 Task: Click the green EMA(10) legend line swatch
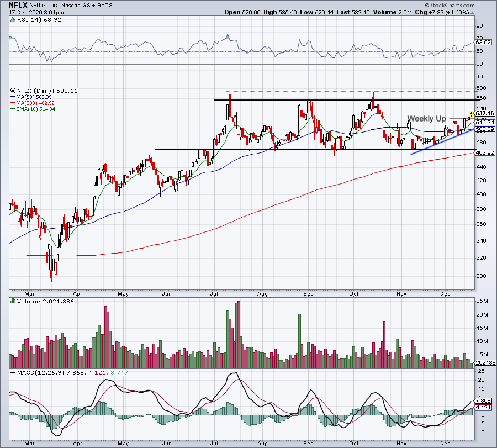click(13, 109)
